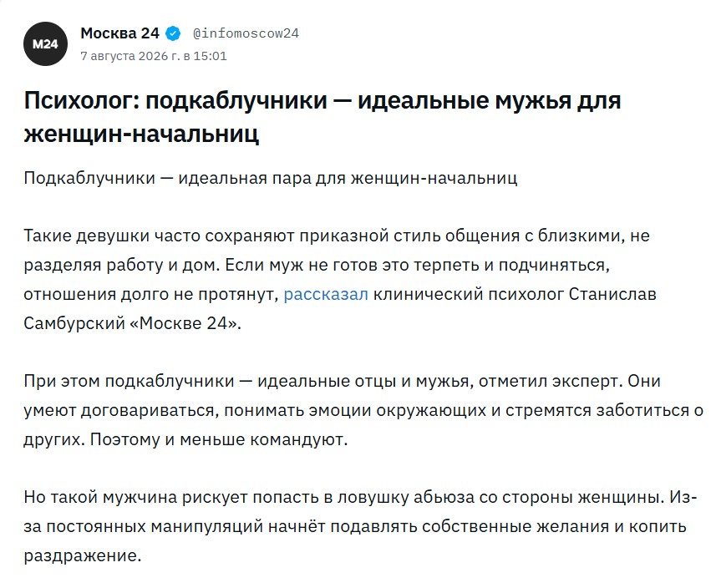
Task: Click женщин-начальниц in the bold headline
Action: (141, 134)
